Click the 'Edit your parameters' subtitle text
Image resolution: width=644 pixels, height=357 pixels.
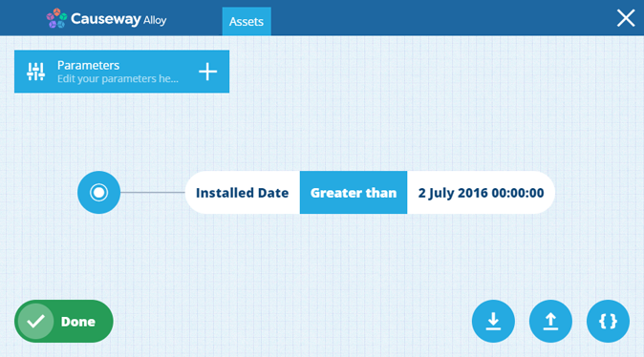118,78
